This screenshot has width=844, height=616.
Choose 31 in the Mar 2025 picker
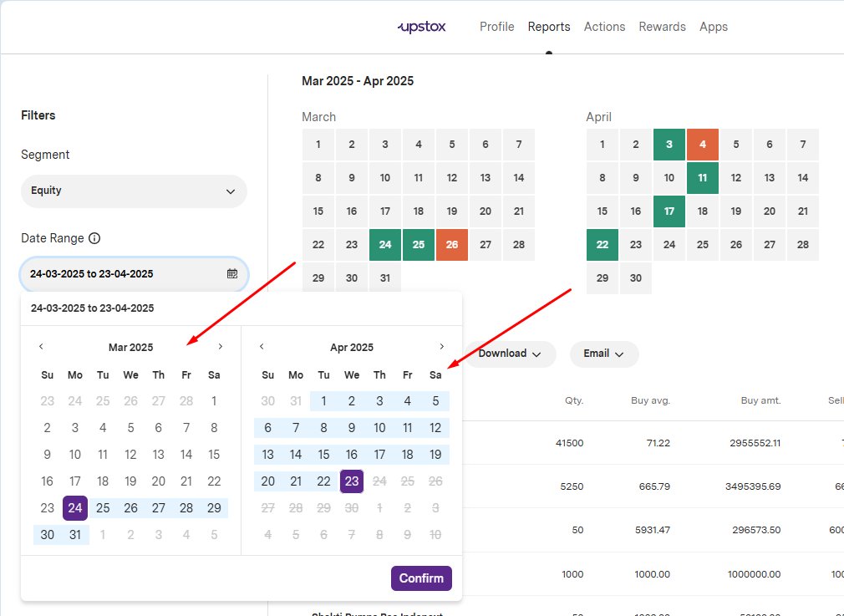75,535
